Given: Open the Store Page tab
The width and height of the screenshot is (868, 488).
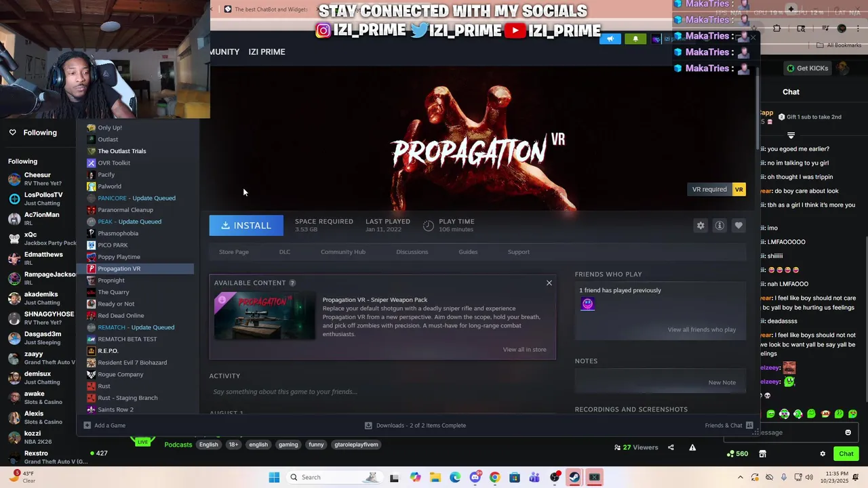Looking at the screenshot, I should [234, 251].
